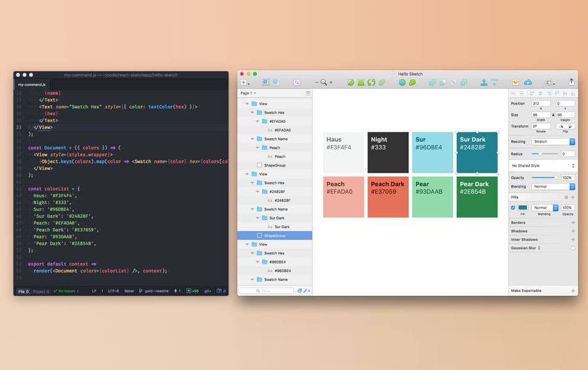This screenshot has height=370, width=588.
Task: Open the Blending mode dropdown
Action: 552,186
